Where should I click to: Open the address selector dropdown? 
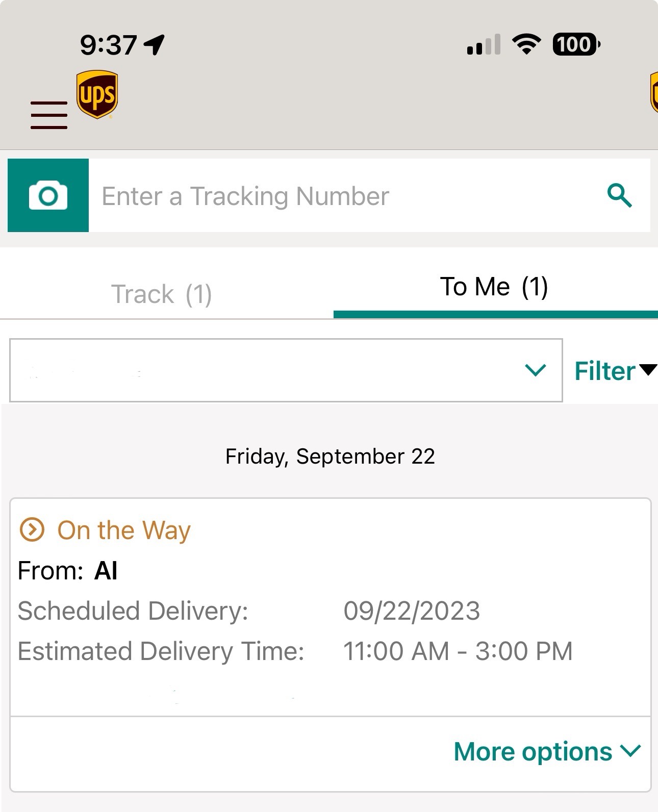click(286, 370)
